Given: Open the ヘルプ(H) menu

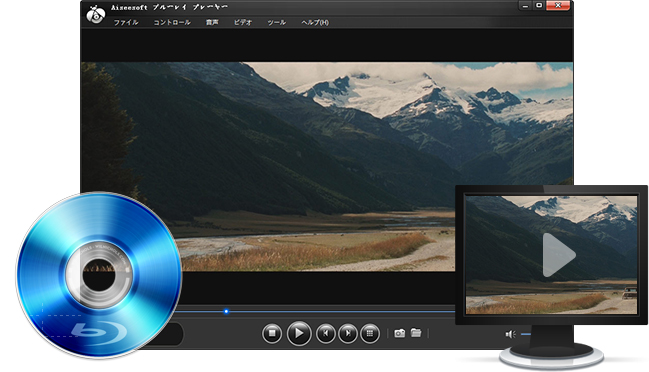Looking at the screenshot, I should click(315, 22).
